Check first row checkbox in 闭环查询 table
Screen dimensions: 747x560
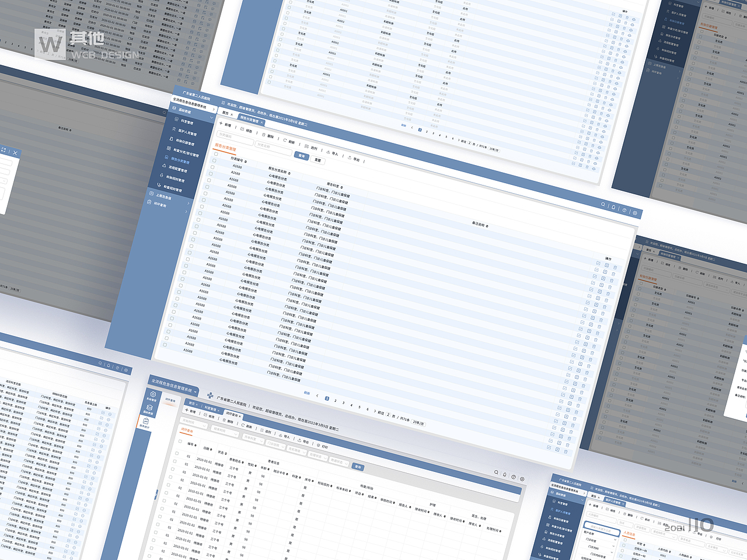coord(176,453)
